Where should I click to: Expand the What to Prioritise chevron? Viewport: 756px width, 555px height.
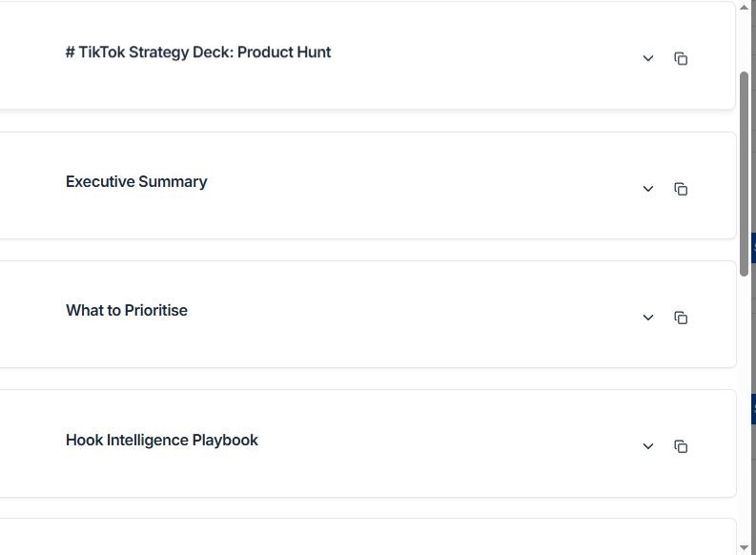(648, 318)
